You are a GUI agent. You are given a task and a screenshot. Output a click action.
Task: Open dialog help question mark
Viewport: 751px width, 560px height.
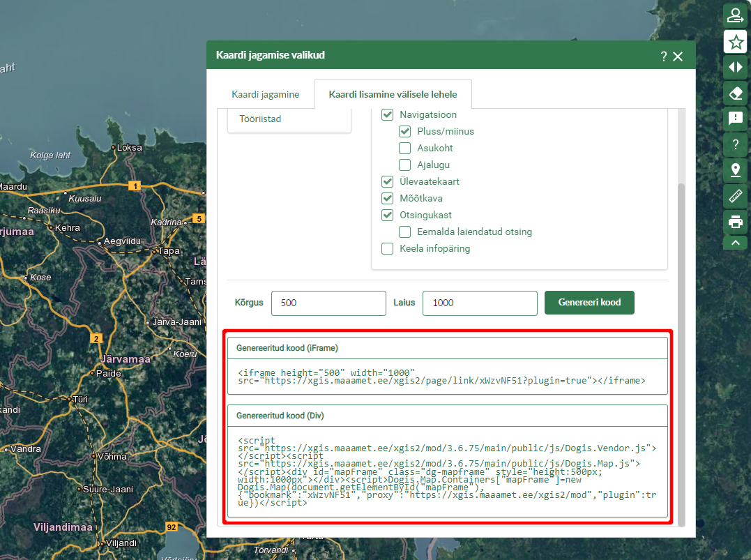663,56
